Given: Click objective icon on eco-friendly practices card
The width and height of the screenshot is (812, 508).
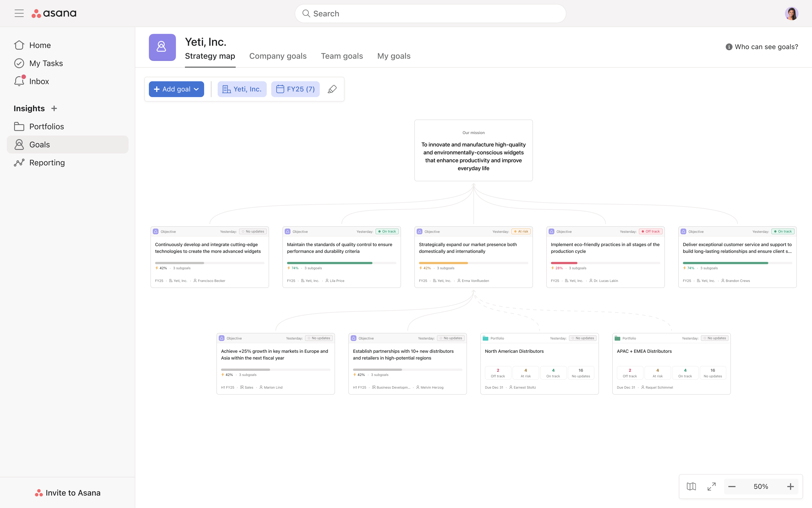Looking at the screenshot, I should (551, 231).
